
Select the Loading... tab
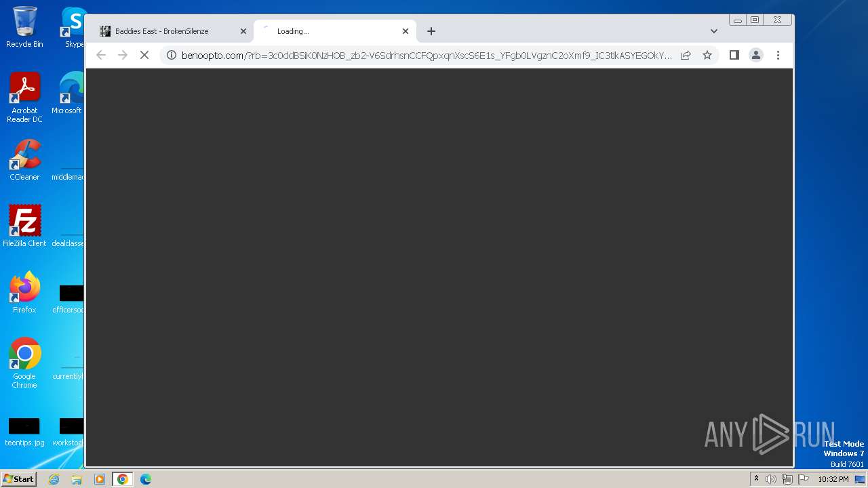point(334,31)
